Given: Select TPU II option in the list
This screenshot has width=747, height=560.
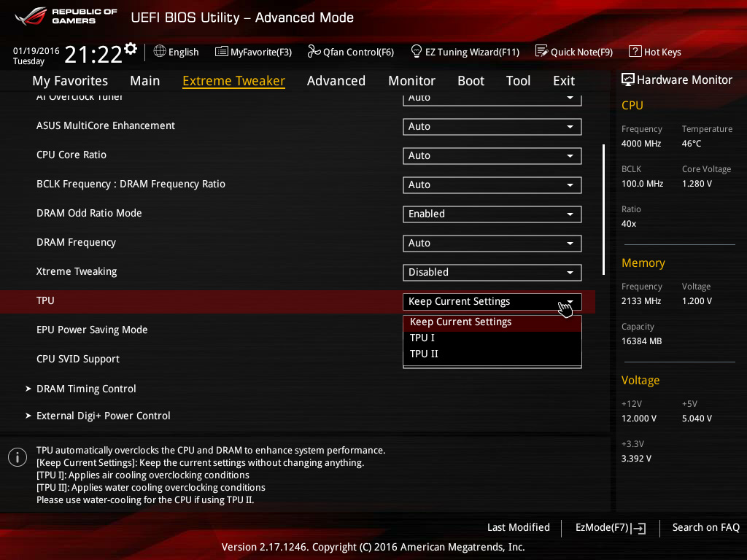Looking at the screenshot, I should point(492,354).
